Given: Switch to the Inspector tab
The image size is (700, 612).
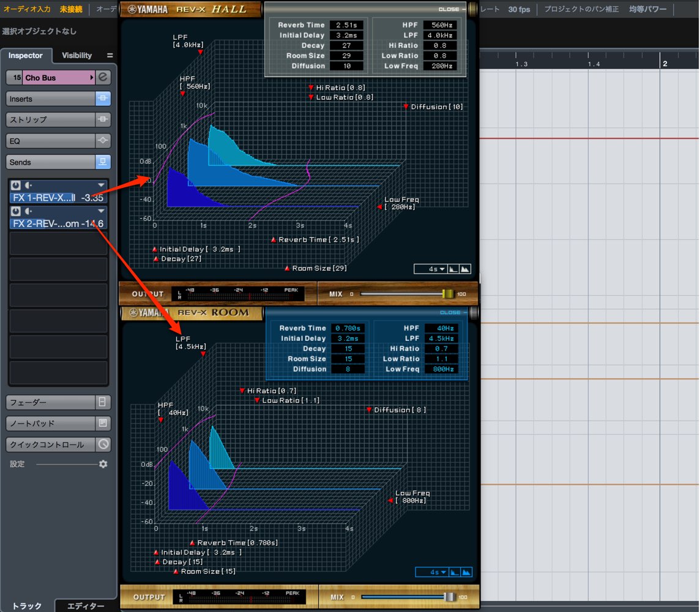Looking at the screenshot, I should click(26, 55).
